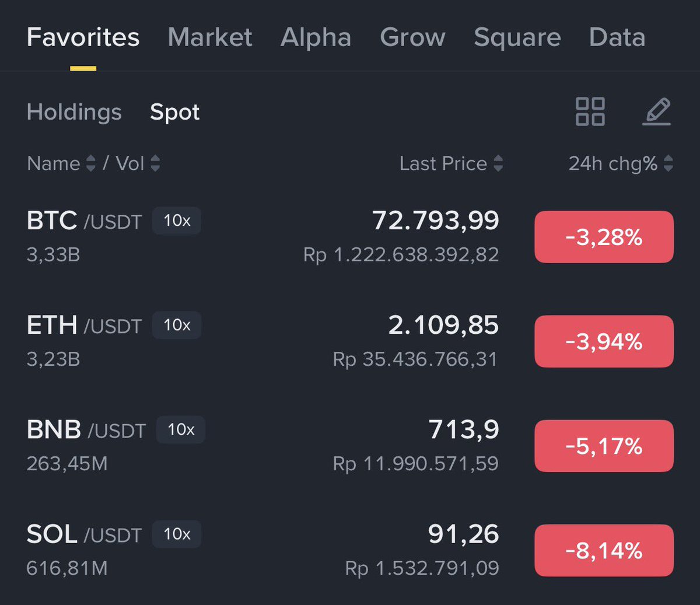Viewport: 700px width, 605px height.
Task: Open the edit favorites pencil icon
Action: (x=657, y=111)
